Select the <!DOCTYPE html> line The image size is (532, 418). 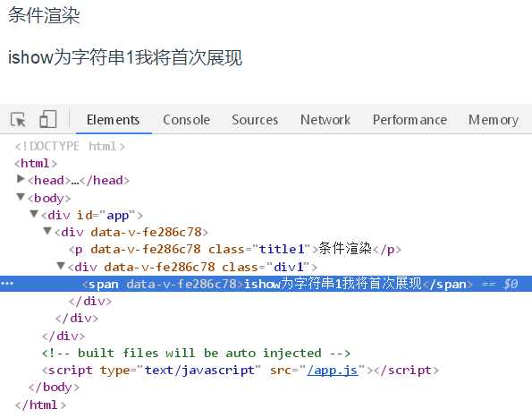(70, 147)
